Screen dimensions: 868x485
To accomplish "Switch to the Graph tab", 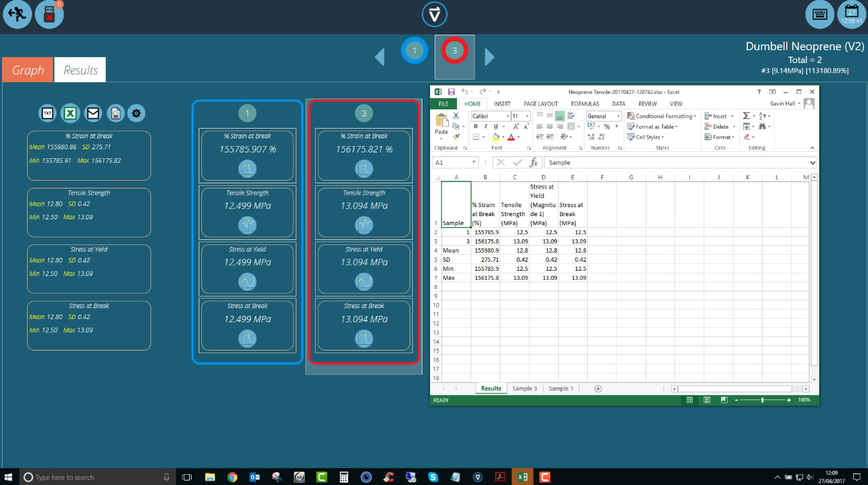I will pos(28,70).
